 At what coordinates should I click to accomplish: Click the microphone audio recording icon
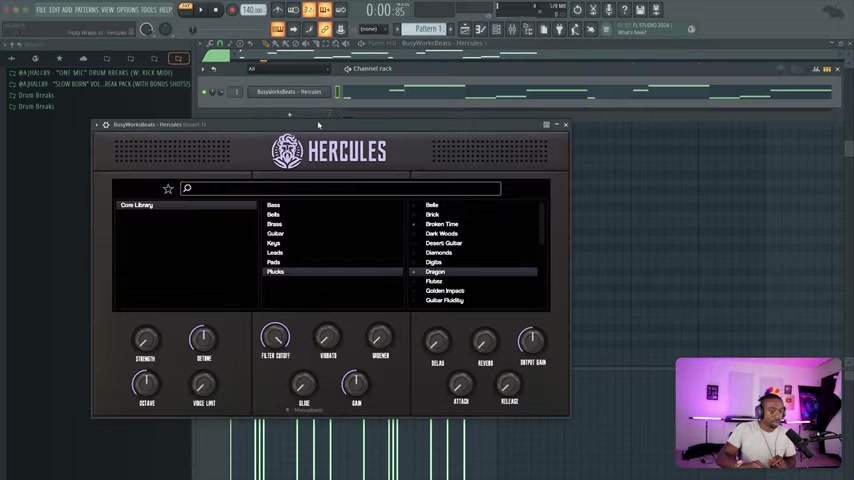point(609,9)
